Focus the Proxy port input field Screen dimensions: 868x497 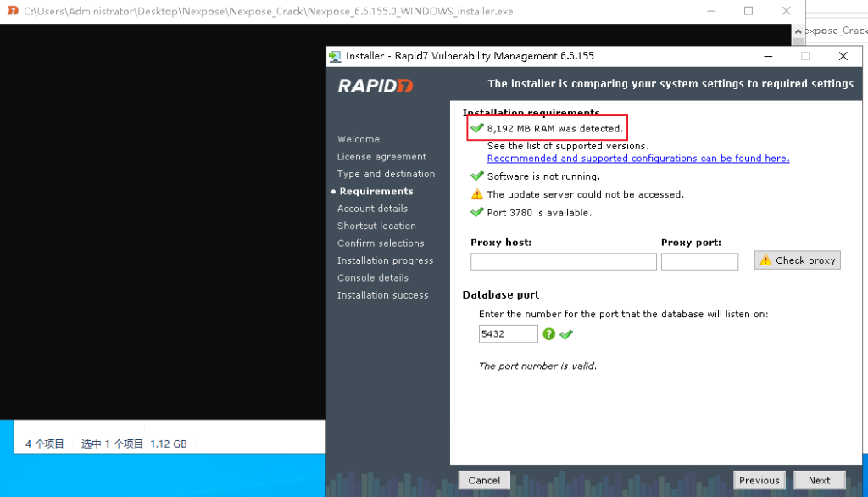699,261
